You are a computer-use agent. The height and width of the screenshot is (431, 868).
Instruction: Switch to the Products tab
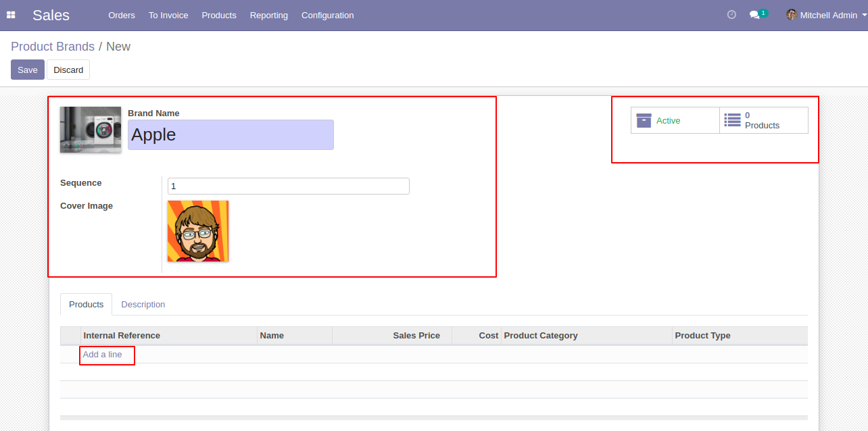(87, 305)
